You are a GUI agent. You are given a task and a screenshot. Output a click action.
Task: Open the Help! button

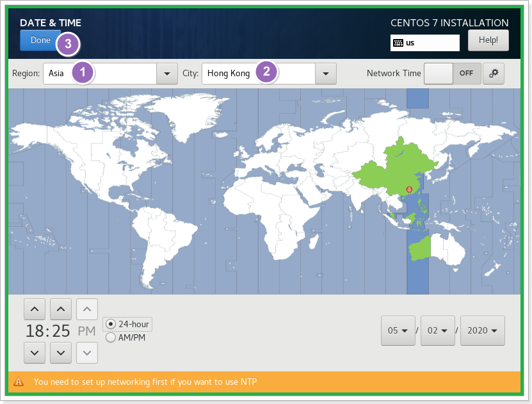[488, 40]
